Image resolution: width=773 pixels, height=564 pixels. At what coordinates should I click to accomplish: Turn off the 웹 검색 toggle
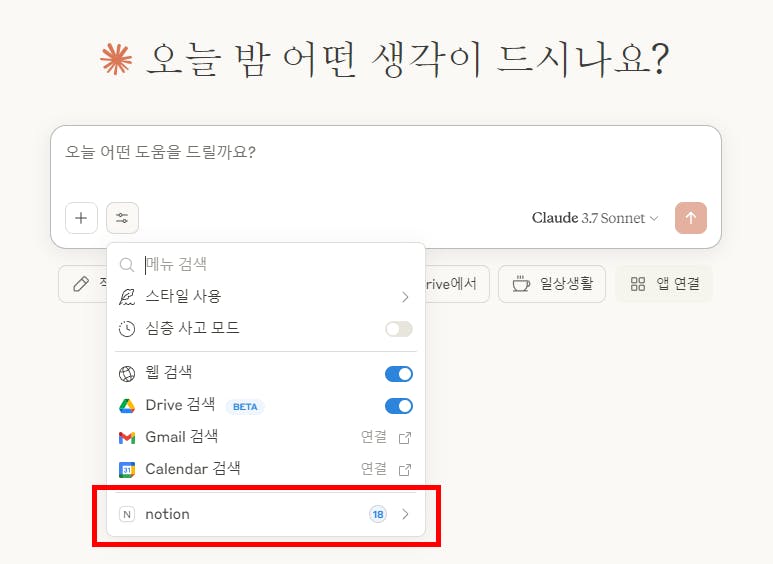(x=398, y=374)
